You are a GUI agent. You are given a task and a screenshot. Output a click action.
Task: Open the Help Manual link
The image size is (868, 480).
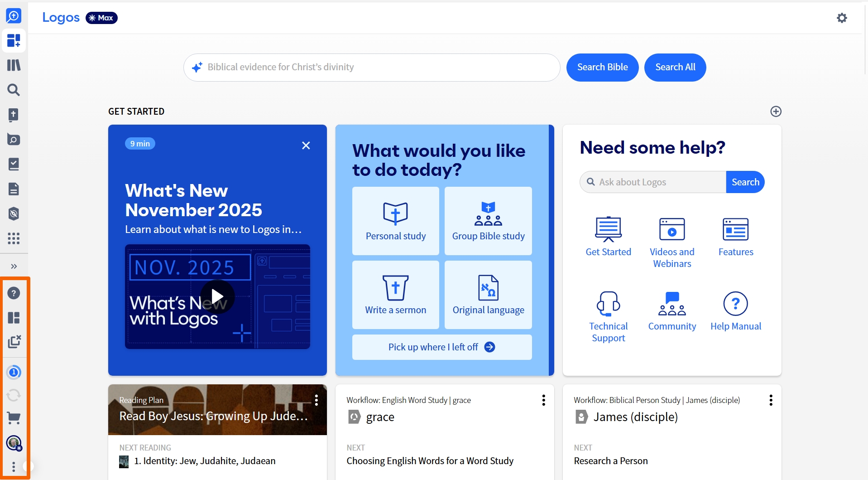(736, 311)
